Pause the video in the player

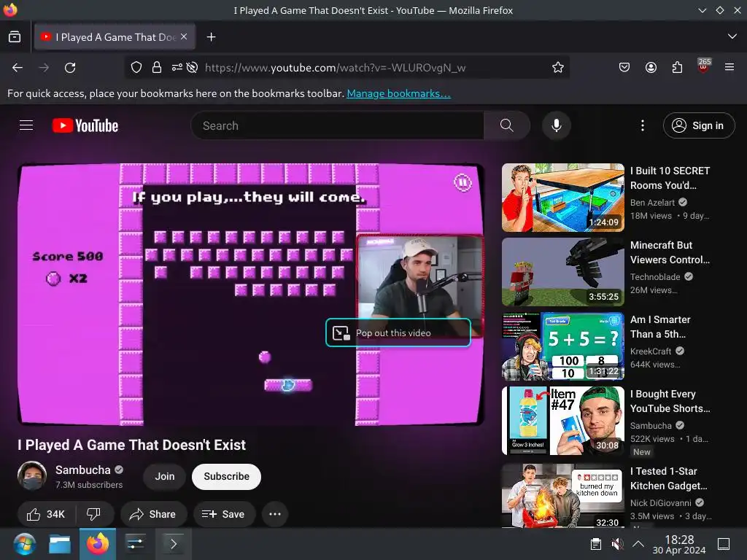[462, 182]
